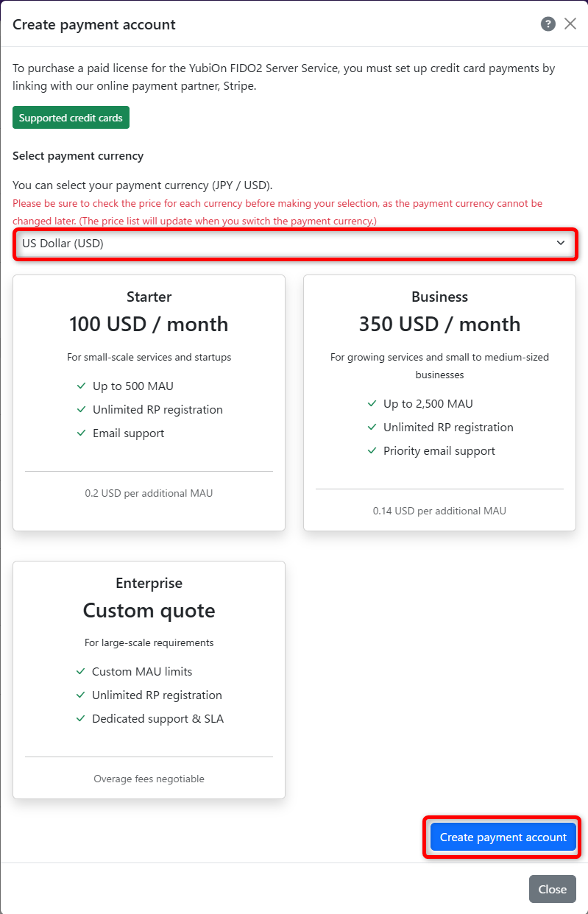Click the '0.2 USD per additional MAU' text
The height and width of the screenshot is (914, 588).
click(149, 493)
